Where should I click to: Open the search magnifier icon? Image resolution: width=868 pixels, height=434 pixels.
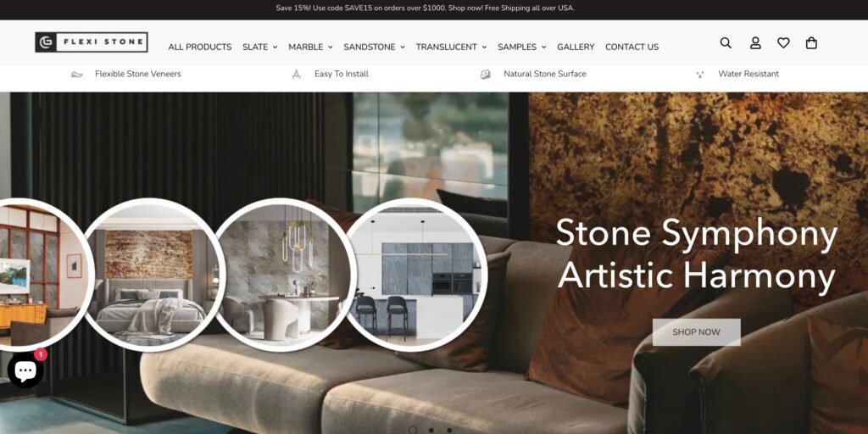tap(726, 43)
